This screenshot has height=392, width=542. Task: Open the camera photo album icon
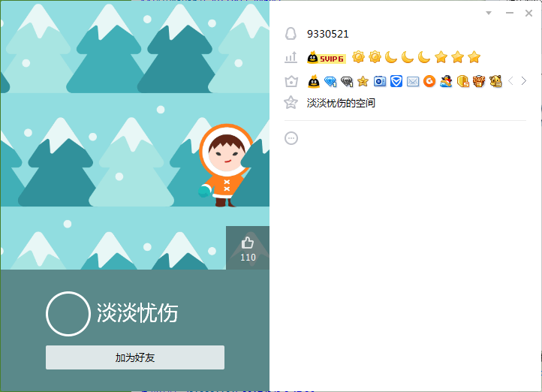(x=380, y=81)
